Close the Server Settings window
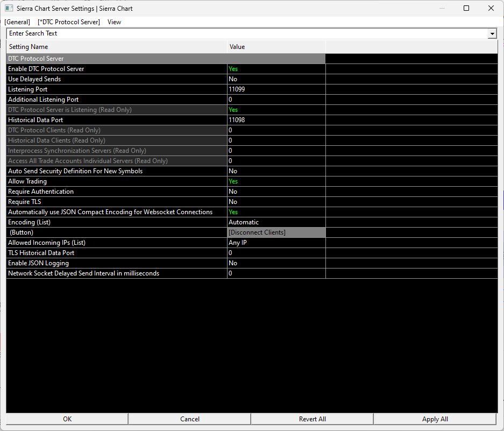This screenshot has height=431, width=504. [491, 9]
